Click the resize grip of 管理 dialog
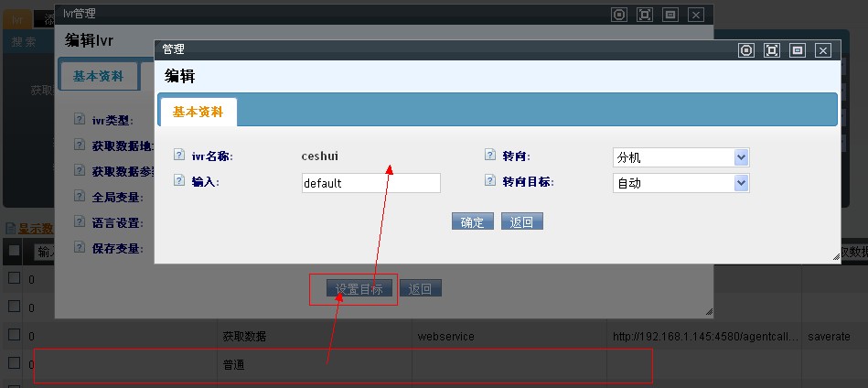This screenshot has height=388, width=868. (x=834, y=257)
